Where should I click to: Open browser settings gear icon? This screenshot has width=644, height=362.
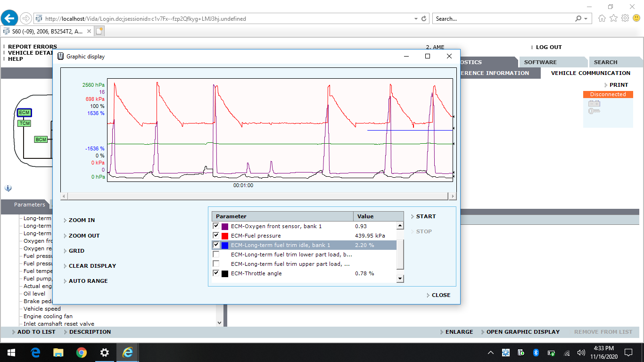(x=625, y=18)
